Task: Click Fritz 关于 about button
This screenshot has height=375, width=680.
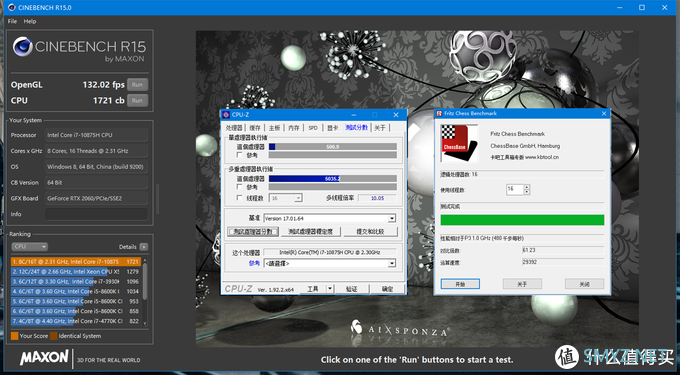Action: (x=522, y=284)
